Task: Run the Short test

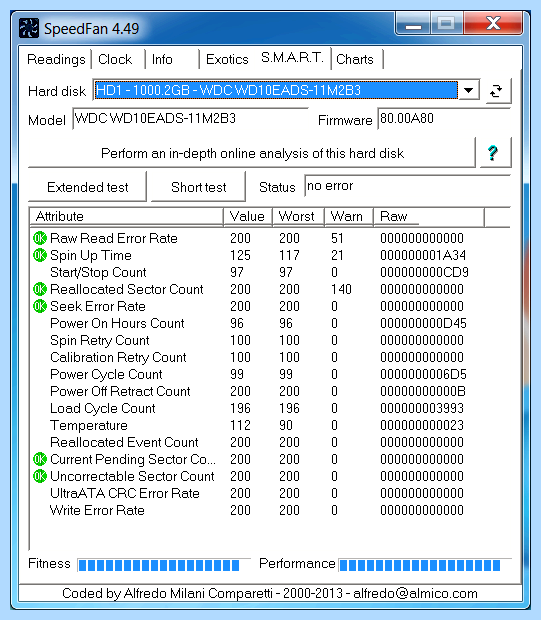Action: pos(199,187)
